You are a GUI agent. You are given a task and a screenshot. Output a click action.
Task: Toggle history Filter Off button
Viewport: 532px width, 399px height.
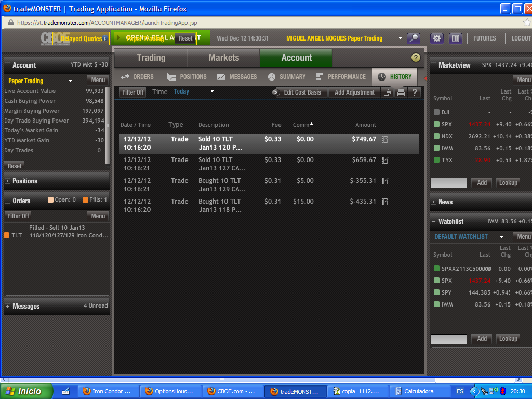133,92
